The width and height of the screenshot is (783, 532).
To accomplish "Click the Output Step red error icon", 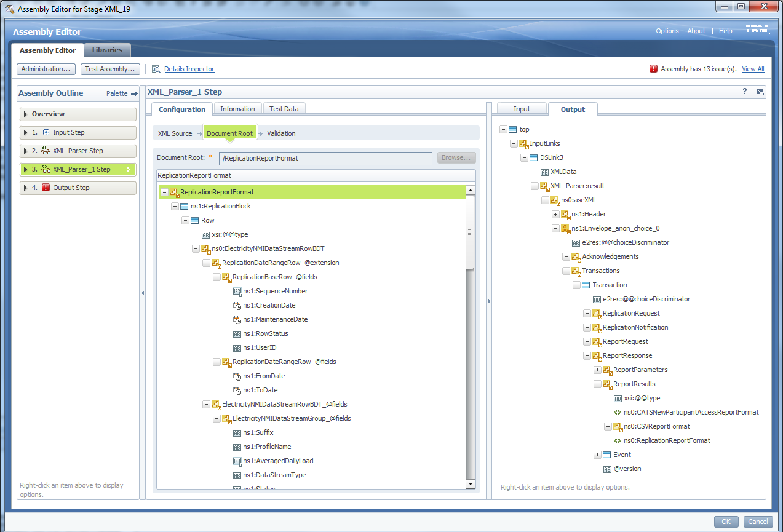I will point(46,188).
